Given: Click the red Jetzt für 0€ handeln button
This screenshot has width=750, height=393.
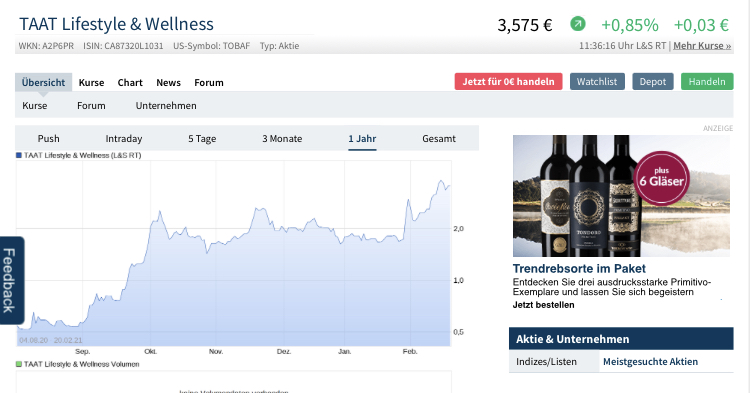Looking at the screenshot, I should 508,81.
